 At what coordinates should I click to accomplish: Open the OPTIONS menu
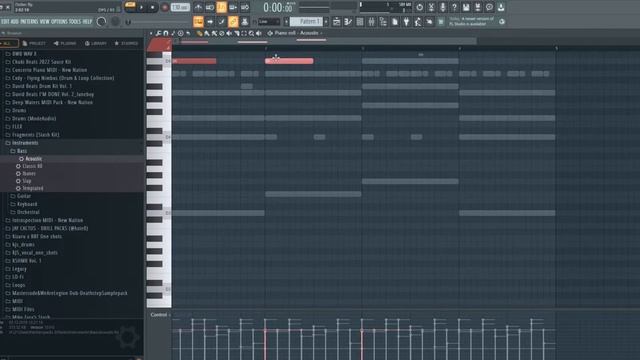[59, 22]
